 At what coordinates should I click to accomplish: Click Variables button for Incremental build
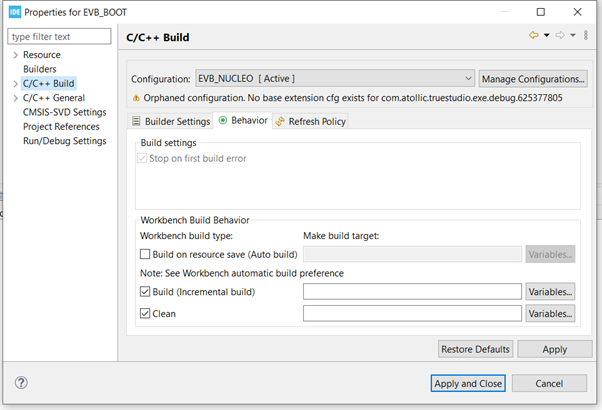(550, 292)
